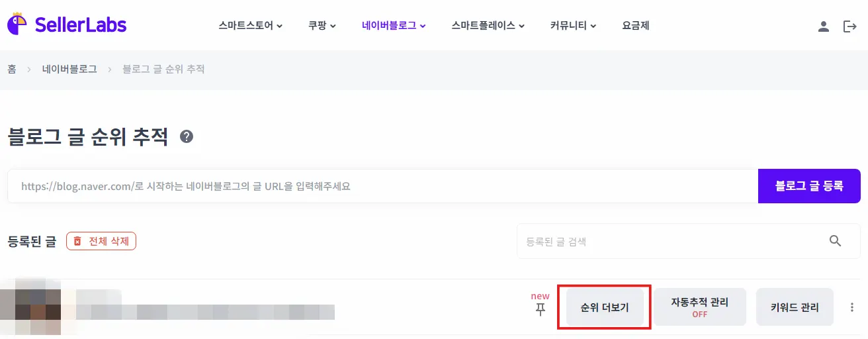Expand the 스마트스토어 dropdown menu
The image size is (868, 339).
point(251,26)
